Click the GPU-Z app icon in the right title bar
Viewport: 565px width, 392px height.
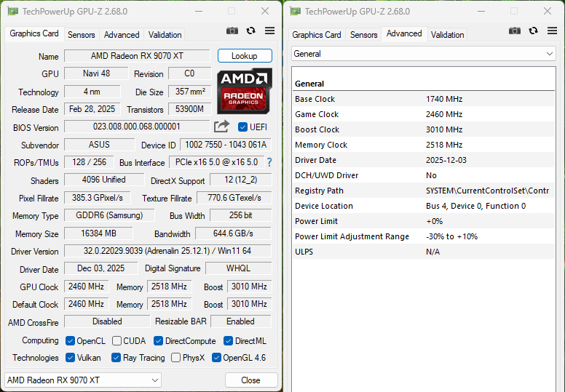[296, 12]
